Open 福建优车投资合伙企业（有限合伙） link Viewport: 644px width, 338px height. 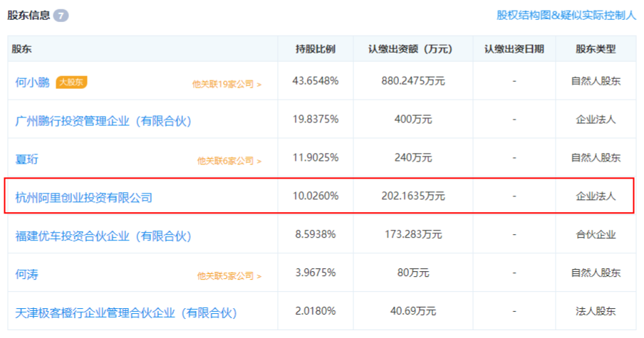pos(103,236)
